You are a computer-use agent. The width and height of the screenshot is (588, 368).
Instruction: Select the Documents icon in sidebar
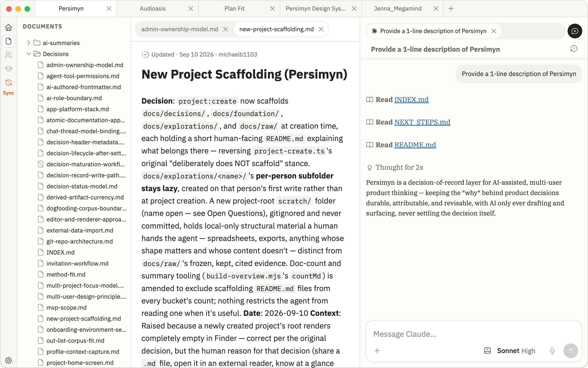[8, 41]
